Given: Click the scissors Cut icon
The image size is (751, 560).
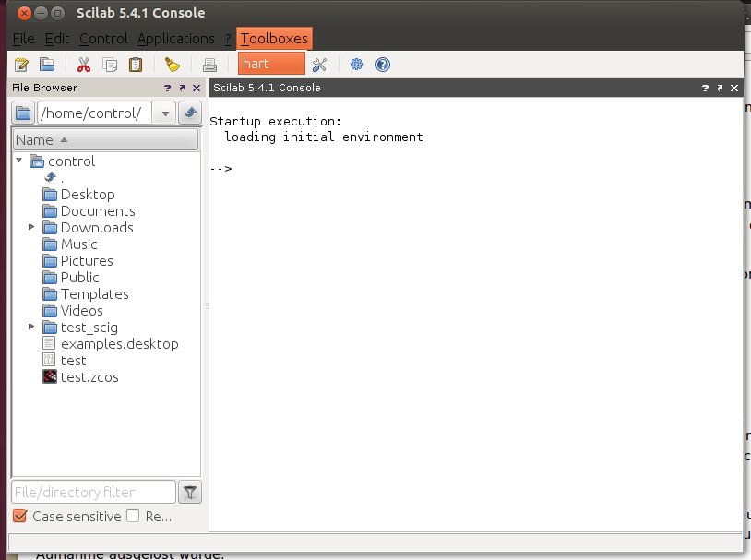Looking at the screenshot, I should pyautogui.click(x=84, y=65).
